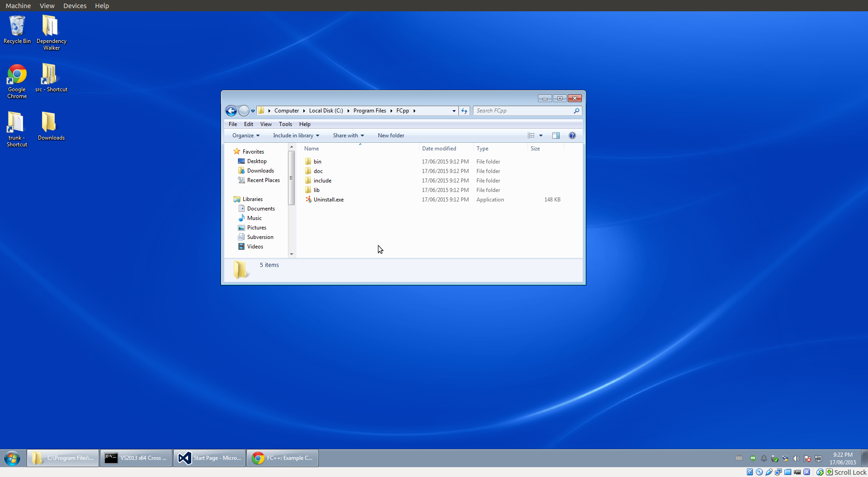Toggle the preview pane button
868x477 pixels.
pos(556,136)
